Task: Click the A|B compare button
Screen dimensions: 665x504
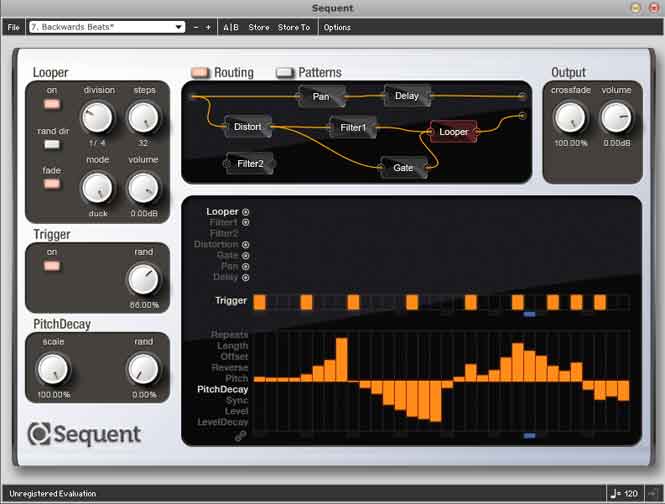Action: (x=231, y=27)
